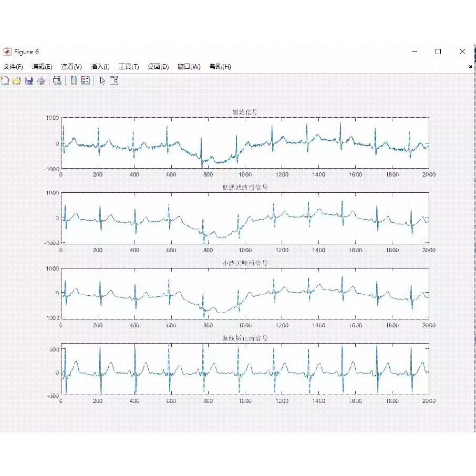Screen dimensions: 476x476
Task: Click the Figure 6 window title text
Action: 26,52
